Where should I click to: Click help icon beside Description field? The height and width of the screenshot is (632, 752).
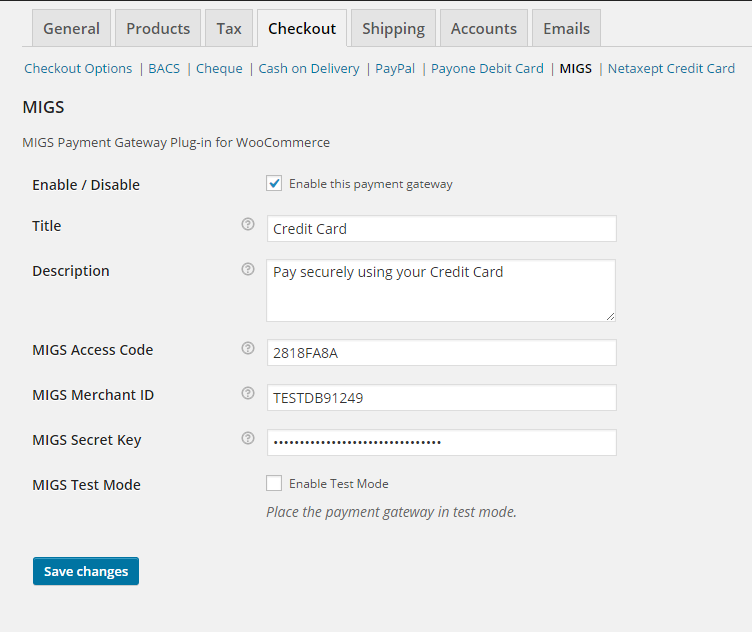coord(248,270)
